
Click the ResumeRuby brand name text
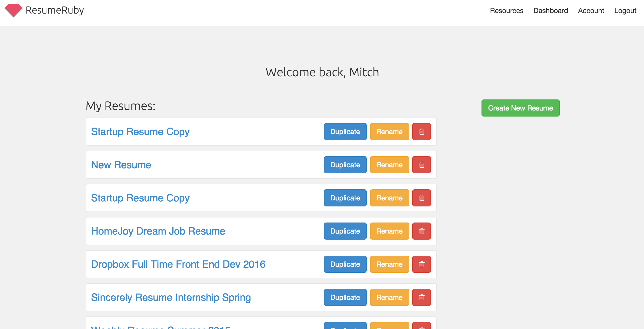click(x=55, y=11)
